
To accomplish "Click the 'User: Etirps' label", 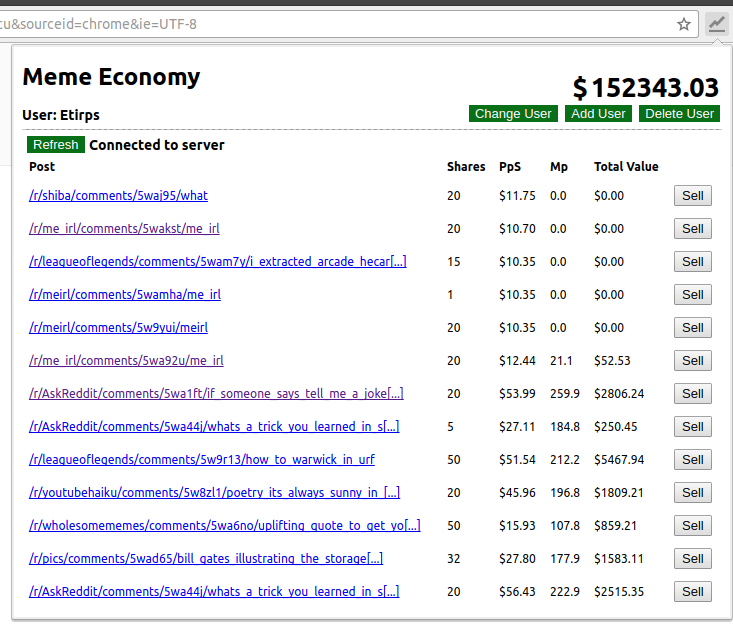I will tap(61, 115).
